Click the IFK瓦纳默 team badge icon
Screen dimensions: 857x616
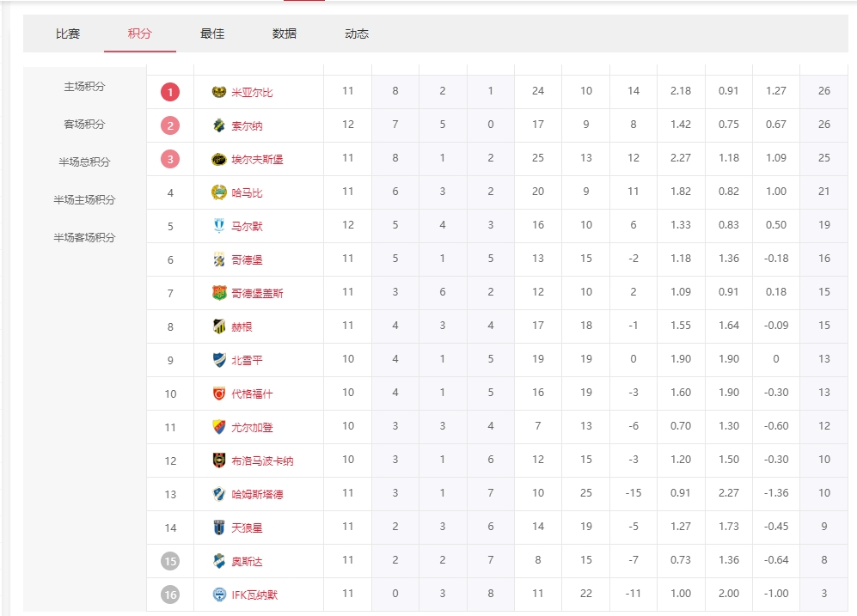[x=219, y=595]
